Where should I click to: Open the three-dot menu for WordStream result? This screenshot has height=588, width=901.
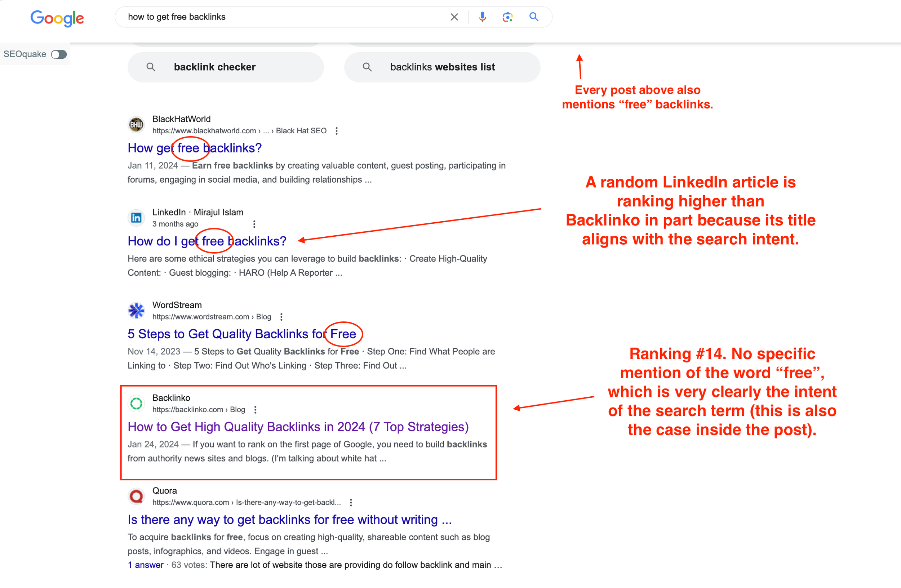click(x=281, y=317)
